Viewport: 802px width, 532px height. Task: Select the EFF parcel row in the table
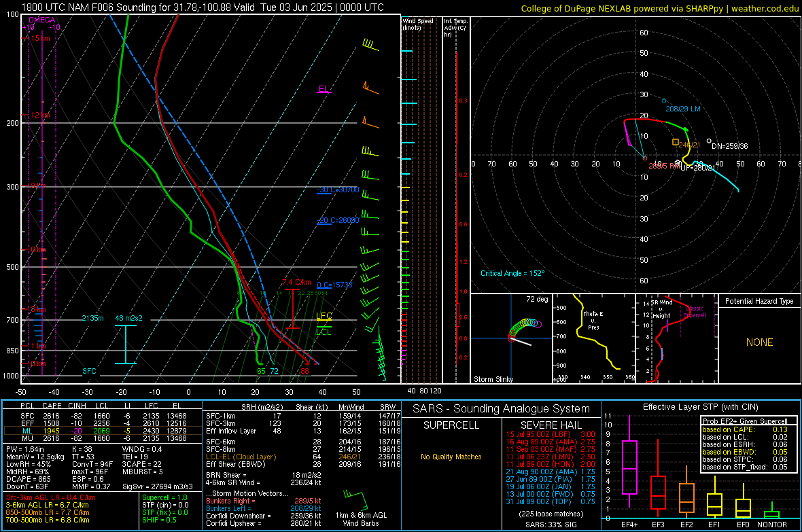[103, 423]
